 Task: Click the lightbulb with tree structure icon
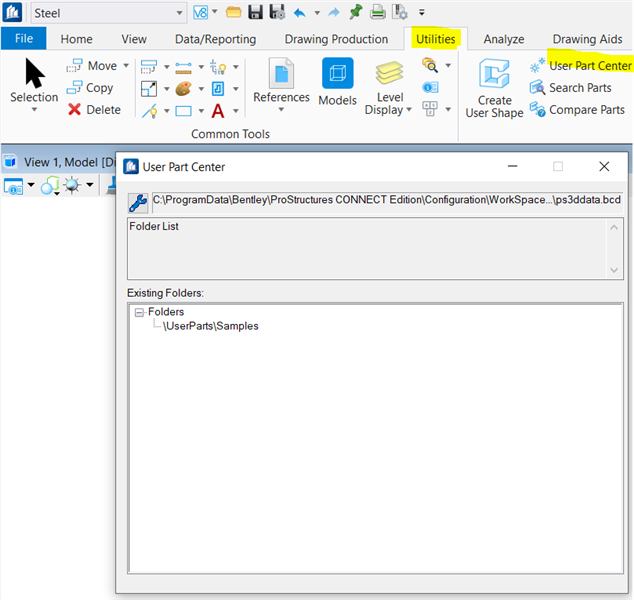[x=218, y=67]
